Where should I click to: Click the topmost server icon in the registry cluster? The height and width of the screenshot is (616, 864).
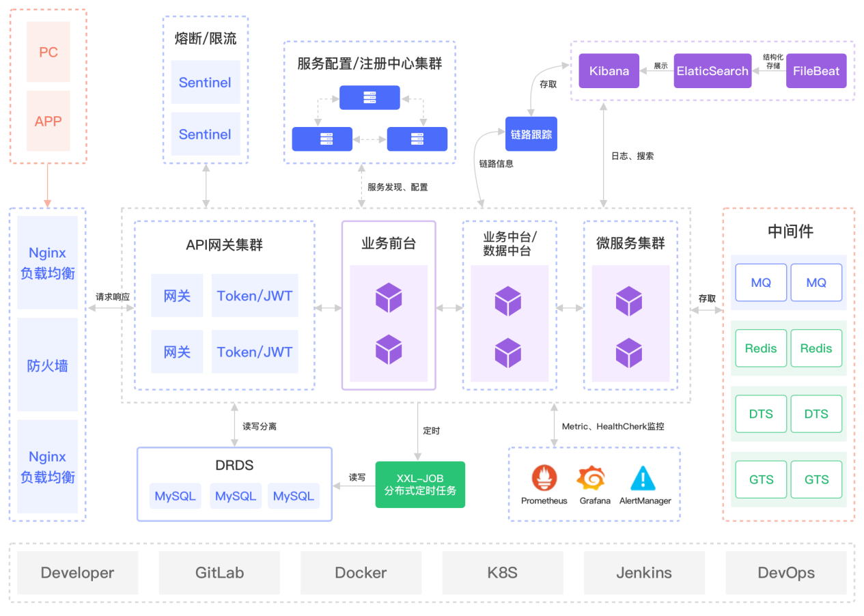(370, 98)
